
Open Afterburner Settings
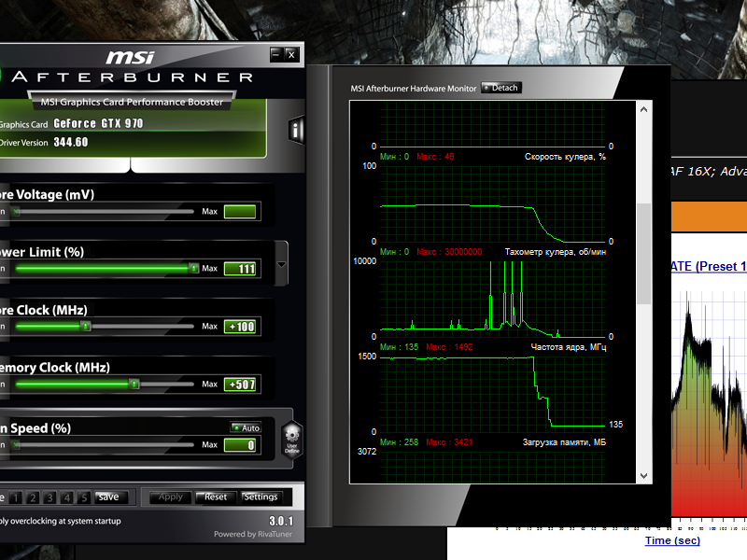[x=261, y=497]
